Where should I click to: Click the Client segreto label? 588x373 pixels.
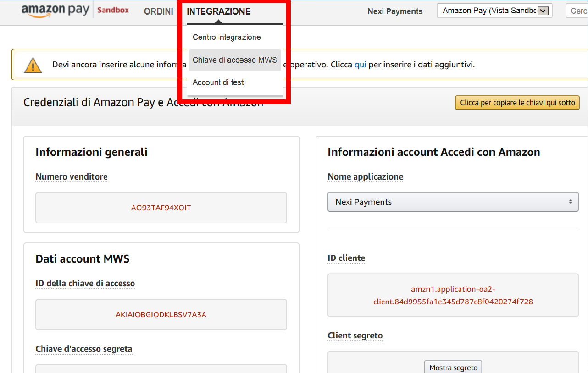[355, 336]
